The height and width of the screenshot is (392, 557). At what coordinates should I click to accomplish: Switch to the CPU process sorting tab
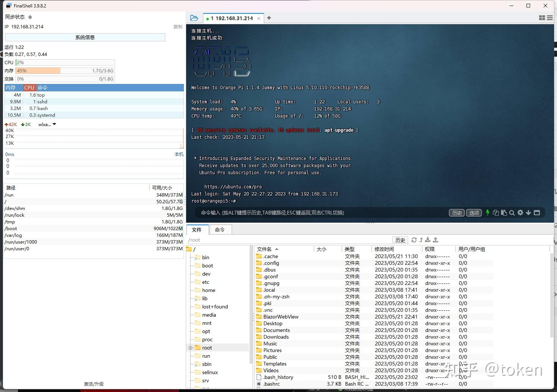(29, 87)
